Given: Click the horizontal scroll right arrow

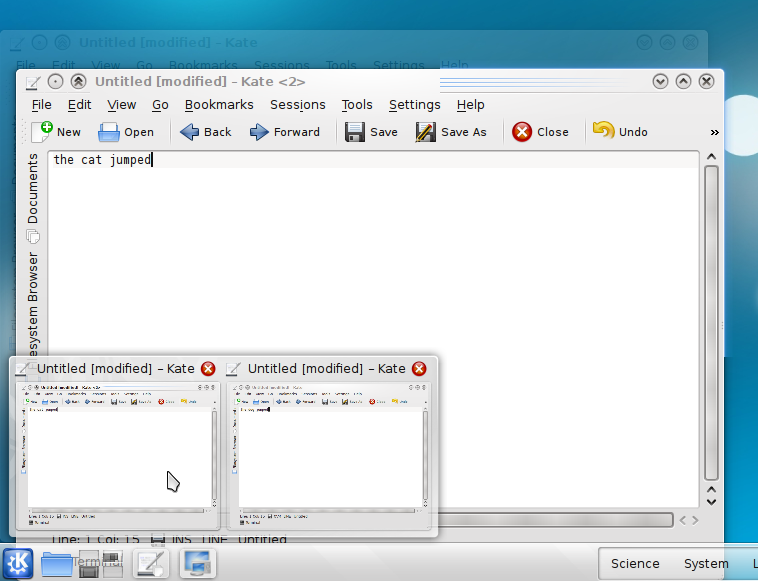Looking at the screenshot, I should point(695,521).
